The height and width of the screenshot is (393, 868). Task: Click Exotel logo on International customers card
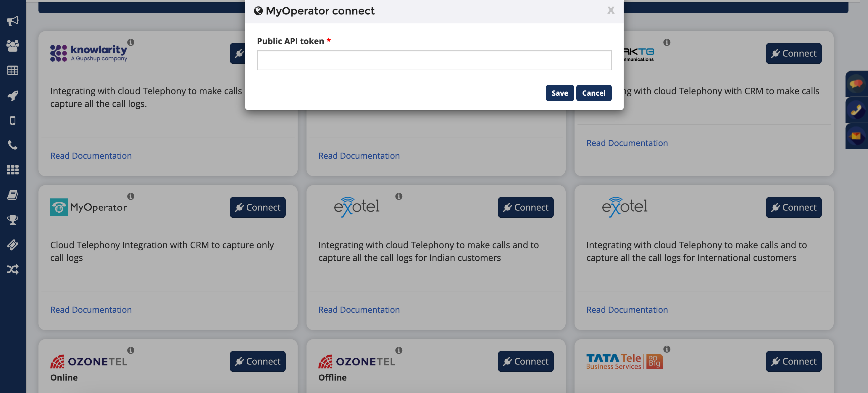click(625, 207)
